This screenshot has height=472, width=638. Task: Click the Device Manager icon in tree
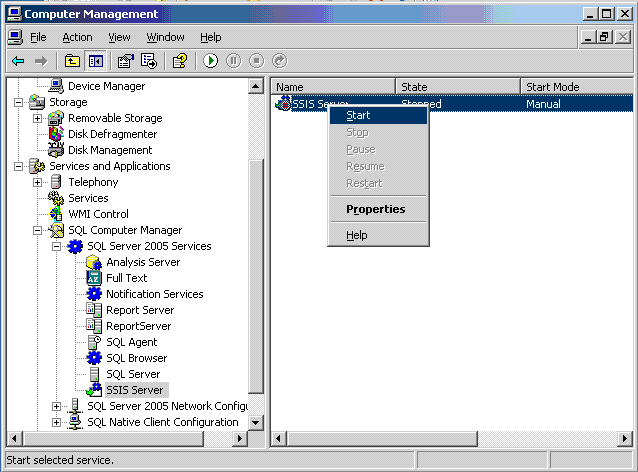point(56,86)
